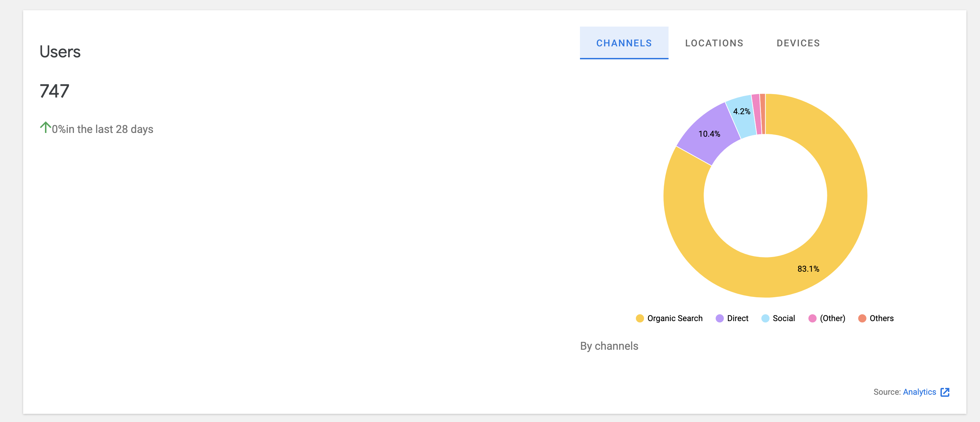The image size is (980, 422).
Task: Open the Analytics source link
Action: pos(919,392)
